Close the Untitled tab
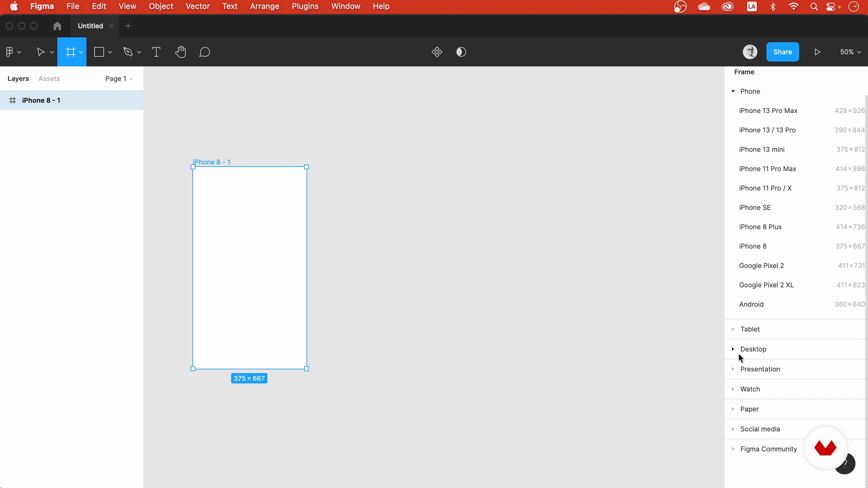The width and height of the screenshot is (868, 488). click(111, 26)
